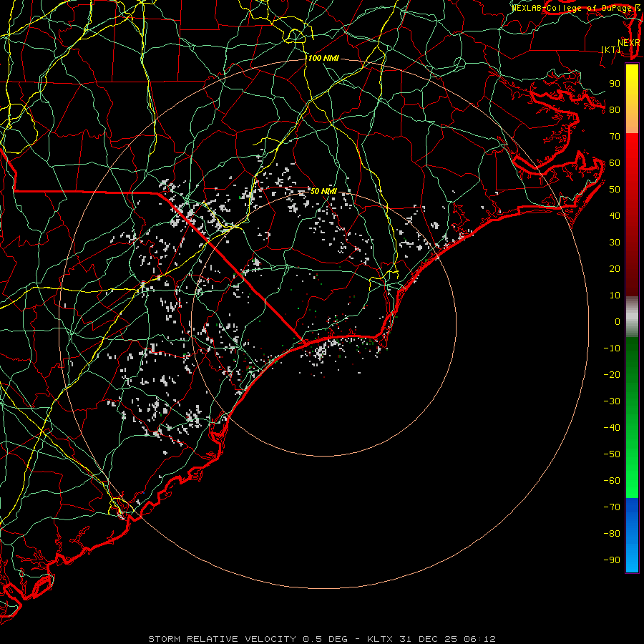Click the '70' value on the scale
644x644 pixels.
tap(615, 137)
